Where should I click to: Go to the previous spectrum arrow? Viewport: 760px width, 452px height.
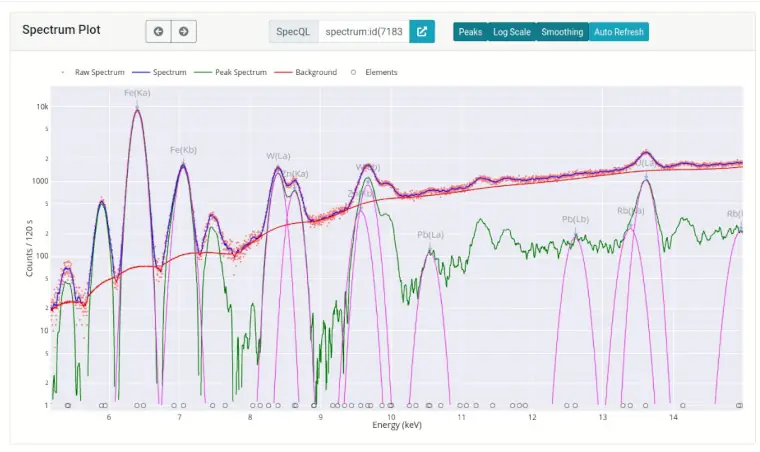[158, 31]
